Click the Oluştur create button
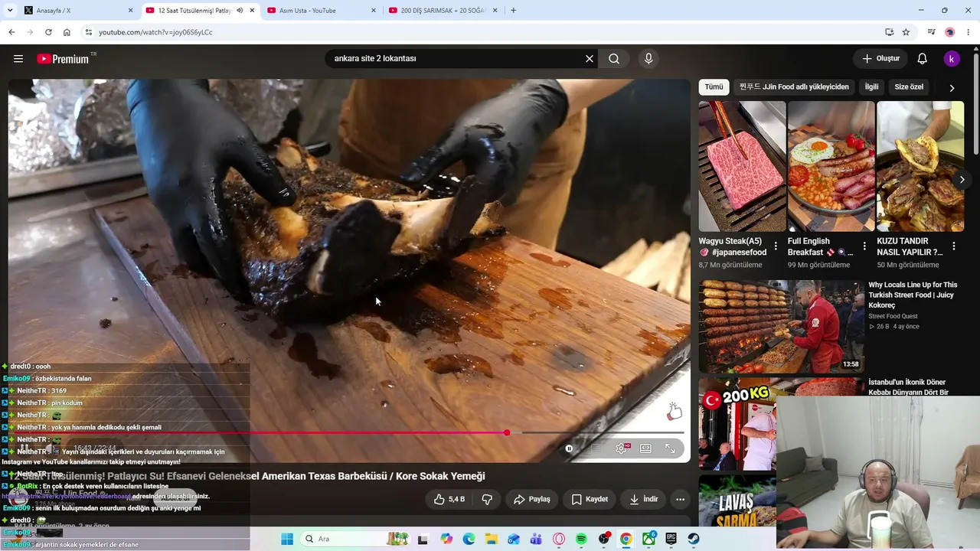The height and width of the screenshot is (551, 980). (880, 59)
